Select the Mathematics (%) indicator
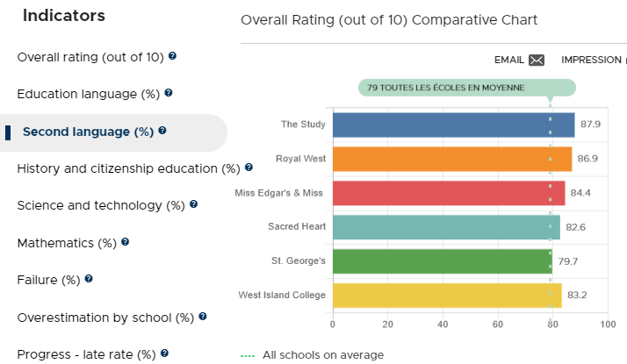This screenshot has height=364, width=627. coord(67,243)
